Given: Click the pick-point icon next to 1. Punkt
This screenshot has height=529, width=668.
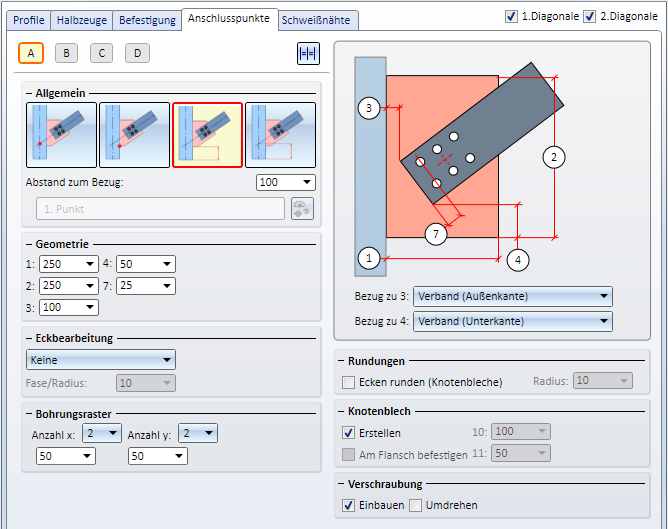Looking at the screenshot, I should coord(302,208).
